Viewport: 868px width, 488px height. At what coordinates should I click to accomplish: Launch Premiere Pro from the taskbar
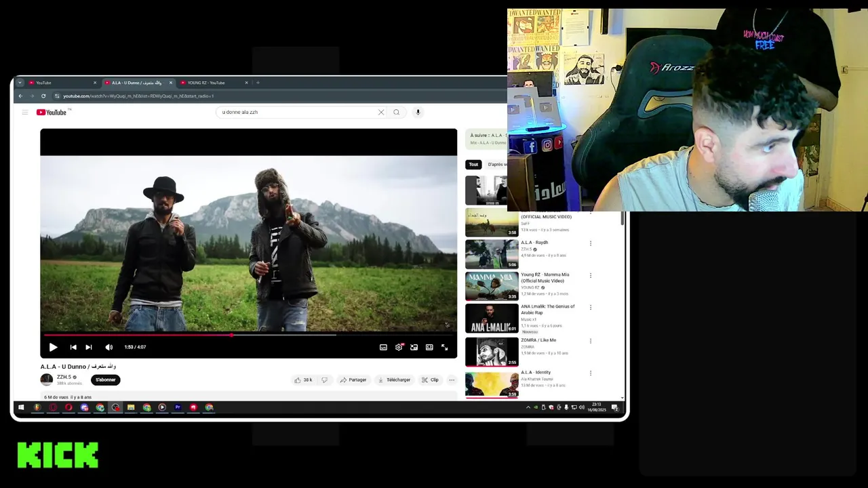(x=178, y=407)
